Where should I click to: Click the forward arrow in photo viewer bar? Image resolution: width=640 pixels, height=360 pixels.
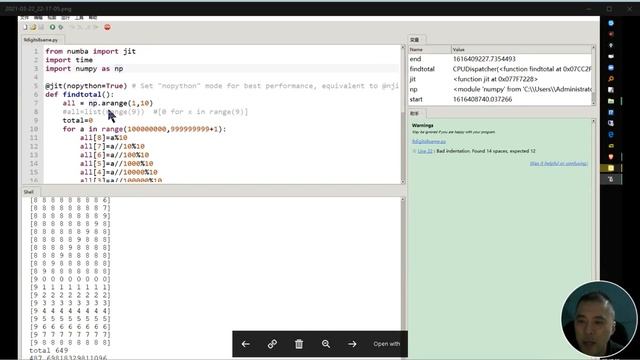[x=352, y=344]
